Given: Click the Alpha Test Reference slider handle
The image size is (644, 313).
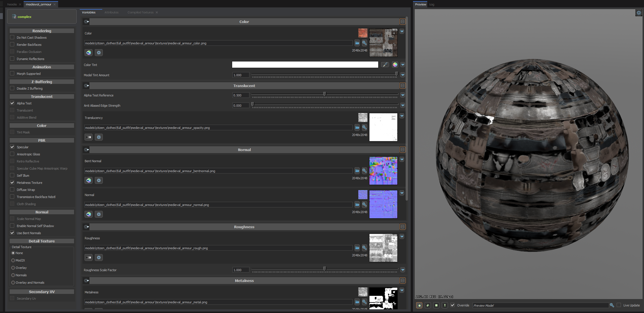Looking at the screenshot, I should 324,94.
